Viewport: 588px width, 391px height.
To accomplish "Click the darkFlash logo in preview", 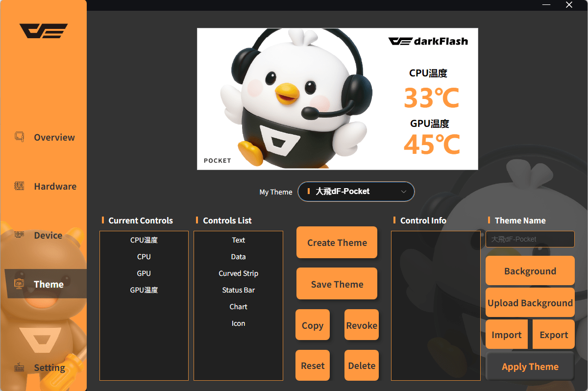I will tap(428, 42).
